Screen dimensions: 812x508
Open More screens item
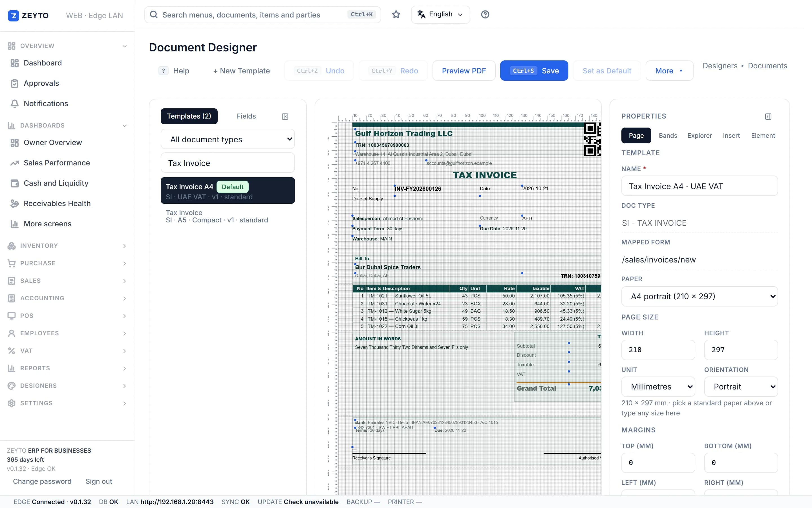coord(47,224)
